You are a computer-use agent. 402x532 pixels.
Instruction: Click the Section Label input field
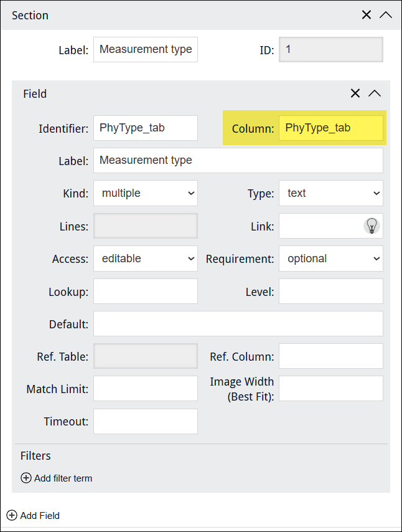click(146, 49)
